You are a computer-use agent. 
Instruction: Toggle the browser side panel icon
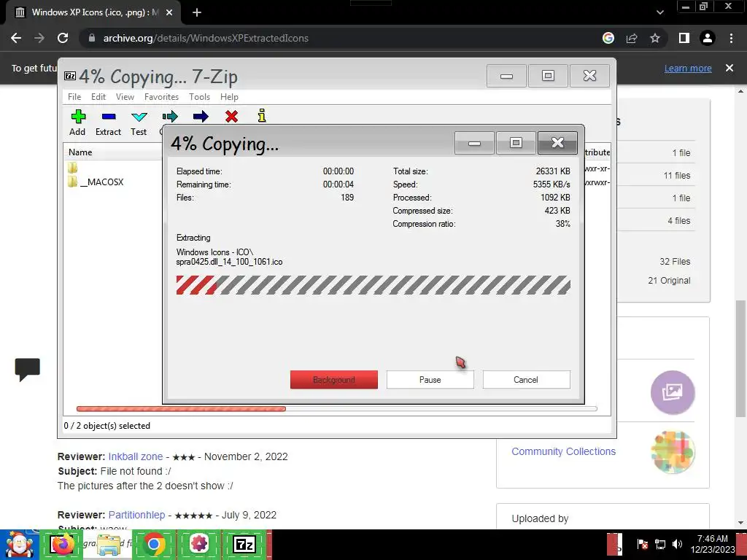[684, 38]
